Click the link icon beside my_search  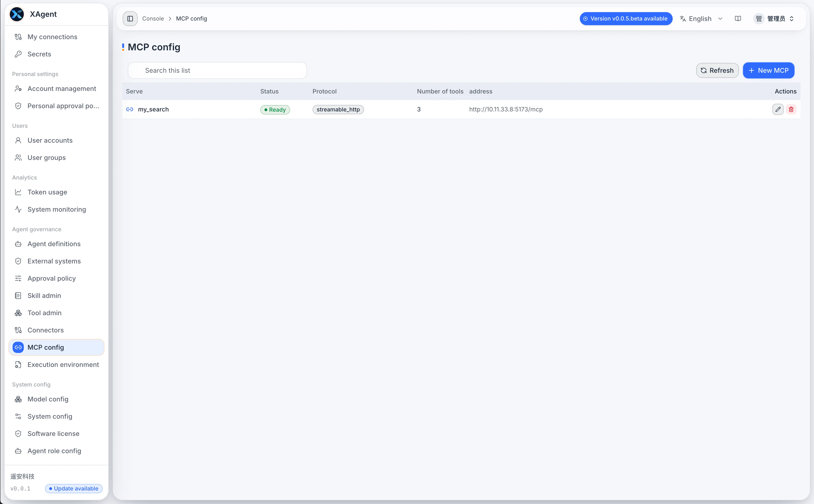tap(130, 109)
